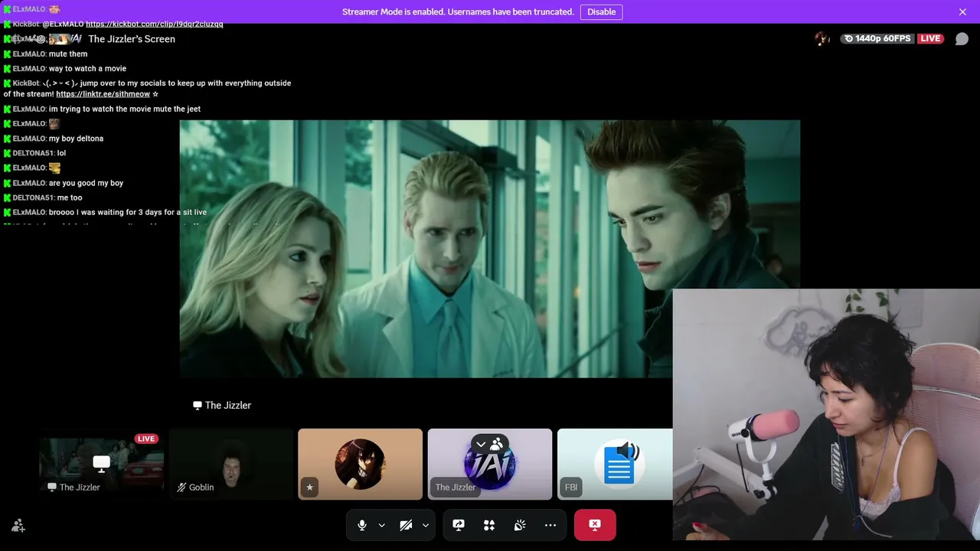
Task: Open the linktr.ee/sithmeow link
Action: (103, 94)
